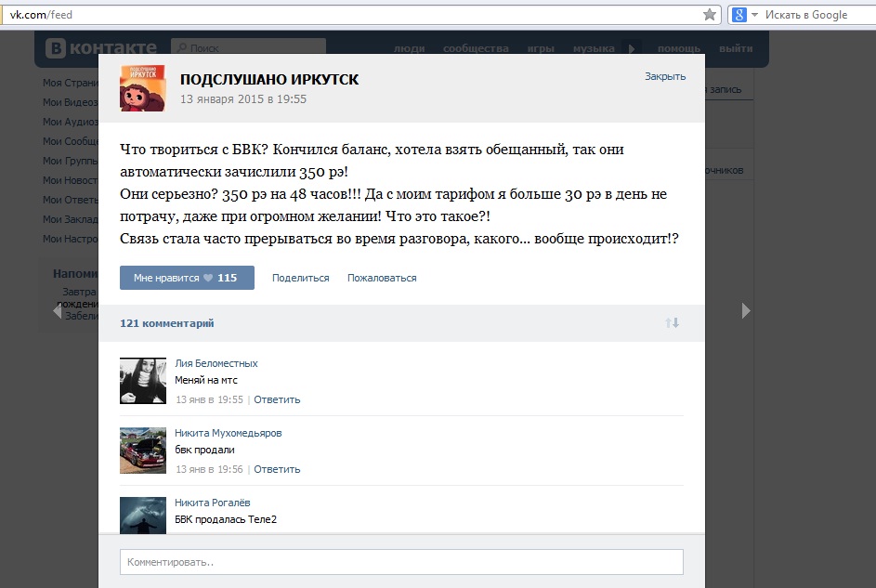Go to previous post with left arrow
The image size is (876, 588).
pyautogui.click(x=57, y=311)
